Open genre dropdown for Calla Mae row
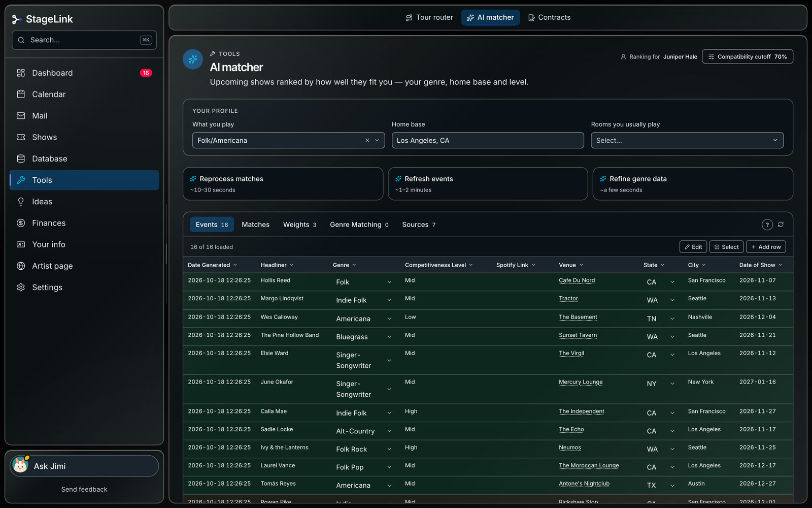The image size is (812, 508). 389,413
